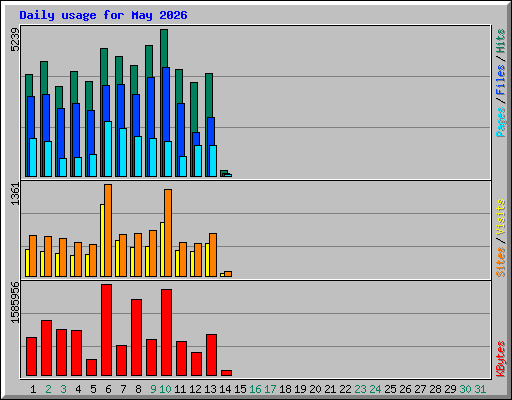Click the dark blue files bar for day 10
This screenshot has width=512, height=400.
pos(166,104)
